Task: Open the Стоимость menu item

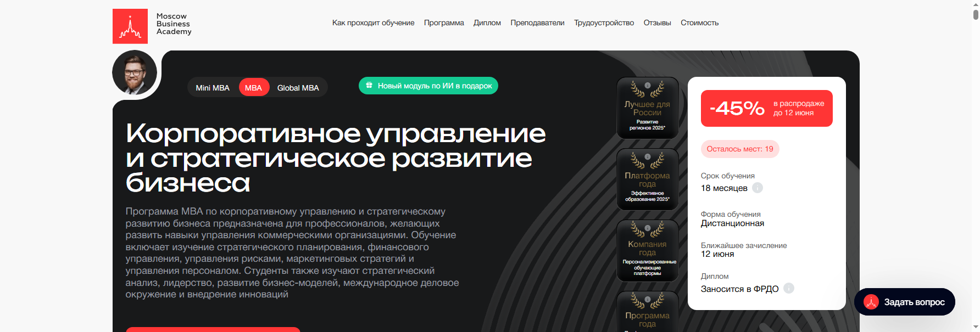Action: (699, 22)
